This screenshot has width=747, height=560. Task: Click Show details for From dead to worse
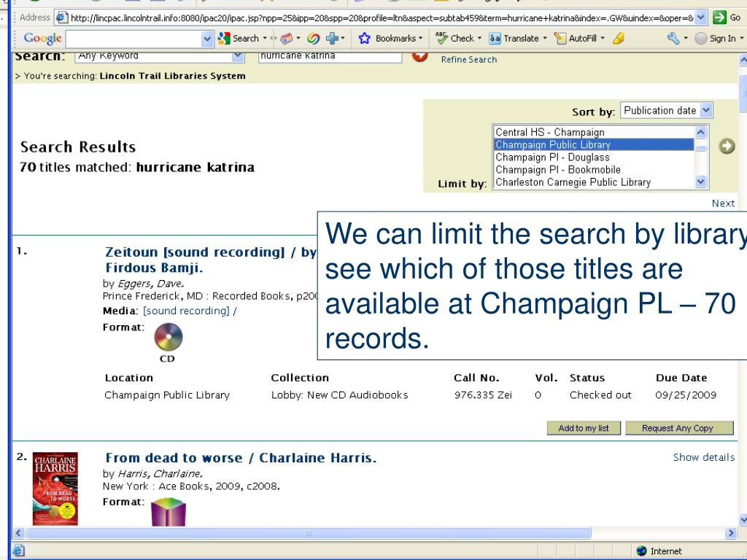coord(704,457)
